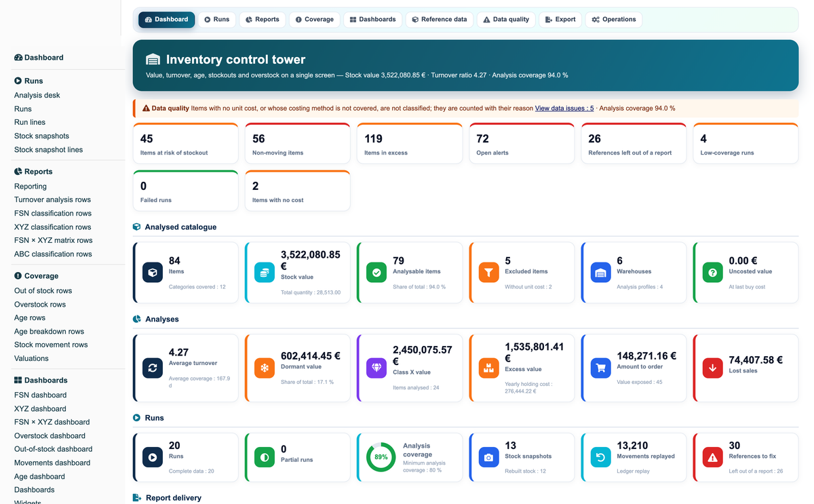Switch to the Coverage top tab
This screenshot has height=504, width=814.
point(315,20)
